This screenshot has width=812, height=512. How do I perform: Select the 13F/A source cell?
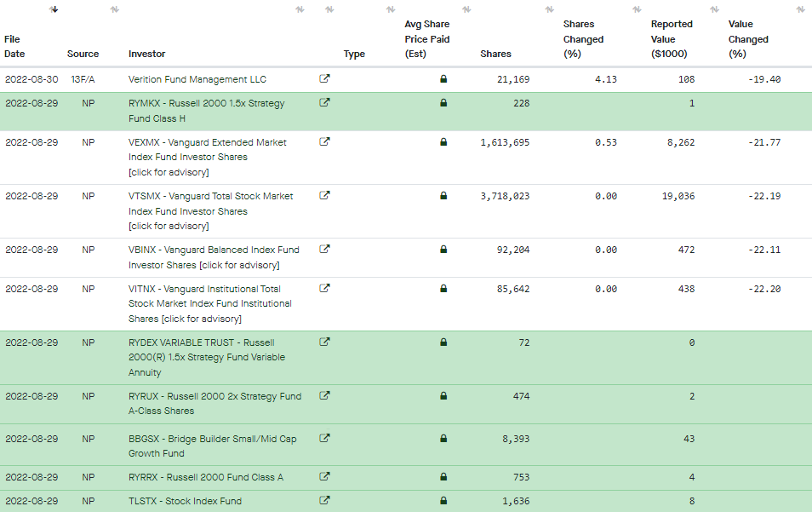point(83,79)
